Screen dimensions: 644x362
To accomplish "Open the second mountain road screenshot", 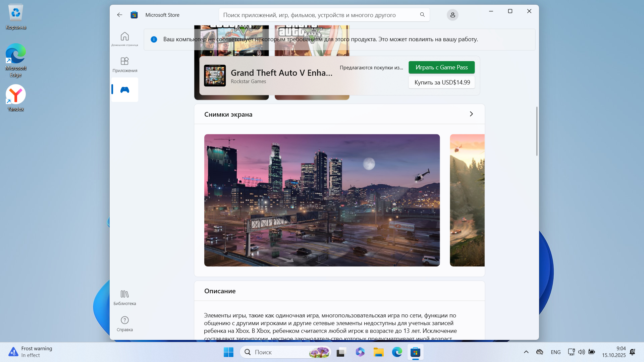I will click(467, 200).
